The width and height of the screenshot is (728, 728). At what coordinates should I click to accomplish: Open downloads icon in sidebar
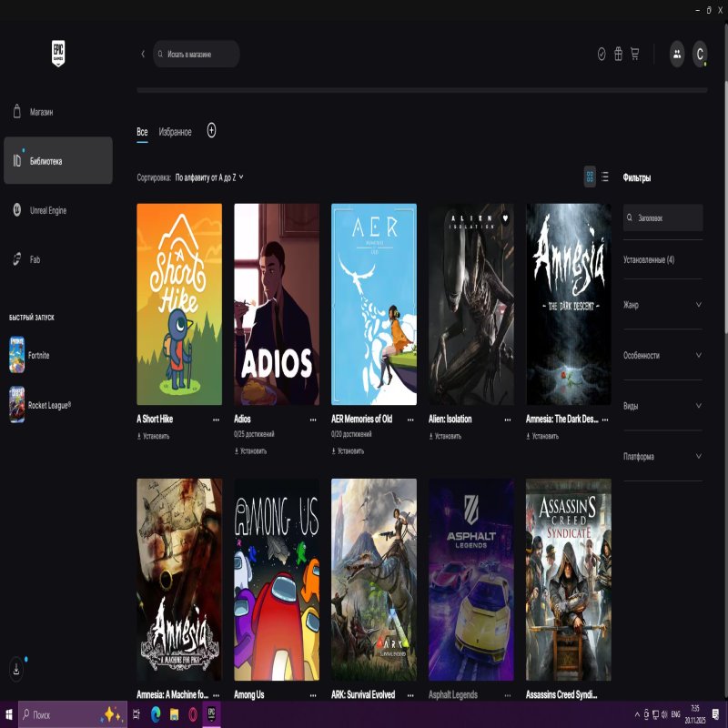pyautogui.click(x=16, y=669)
